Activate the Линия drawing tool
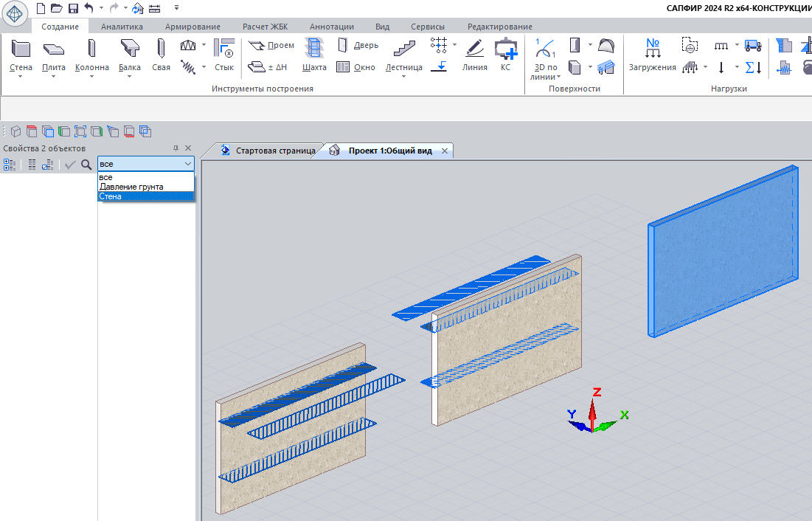This screenshot has height=521, width=812. [x=474, y=56]
